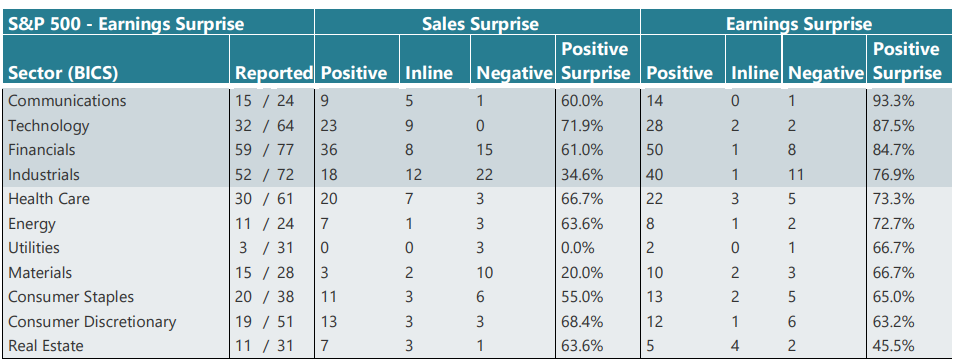
Task: Click the Materials sector name
Action: (x=40, y=273)
